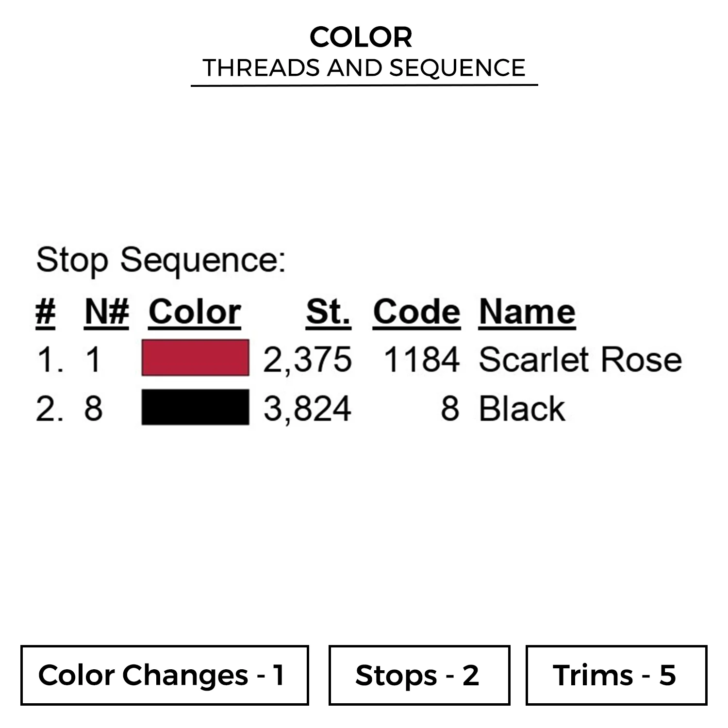
Task: Click the St. column header
Action: (328, 312)
